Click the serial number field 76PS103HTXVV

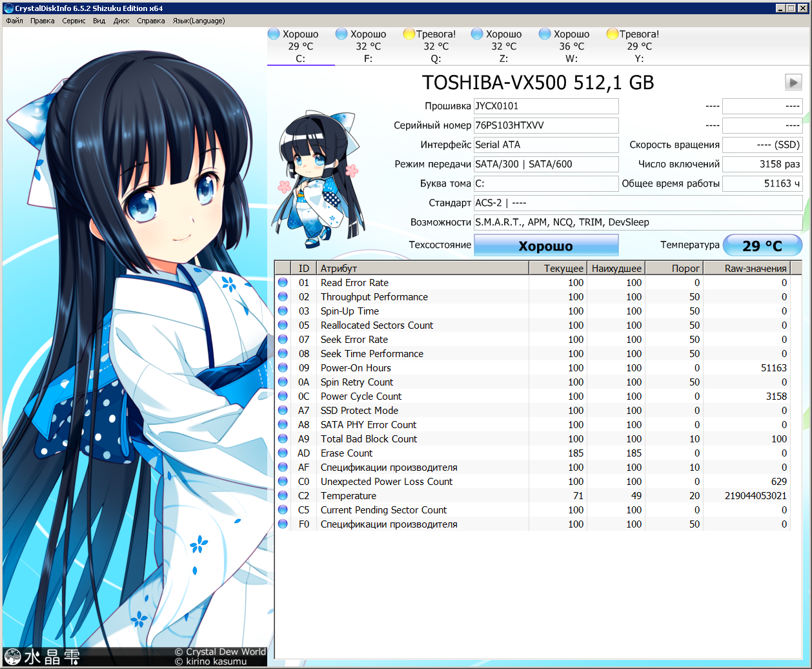546,125
